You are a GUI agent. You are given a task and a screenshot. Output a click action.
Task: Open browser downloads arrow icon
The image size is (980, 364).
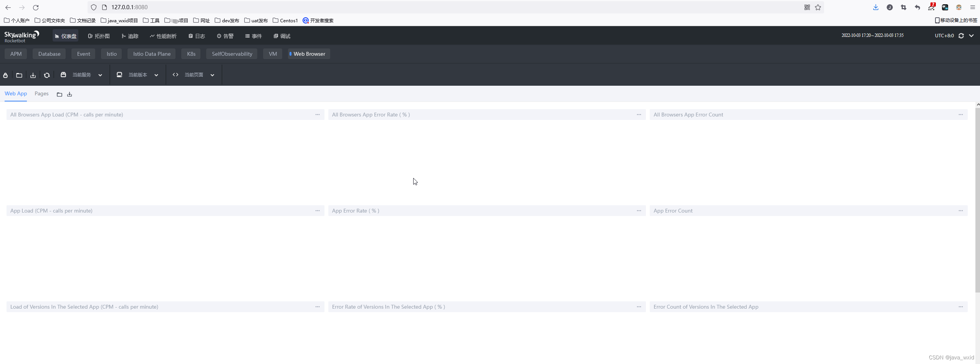876,7
